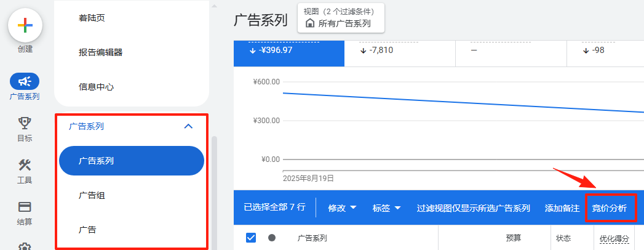Click the 广告系列 column header
This screenshot has width=644, height=250.
pos(312,238)
